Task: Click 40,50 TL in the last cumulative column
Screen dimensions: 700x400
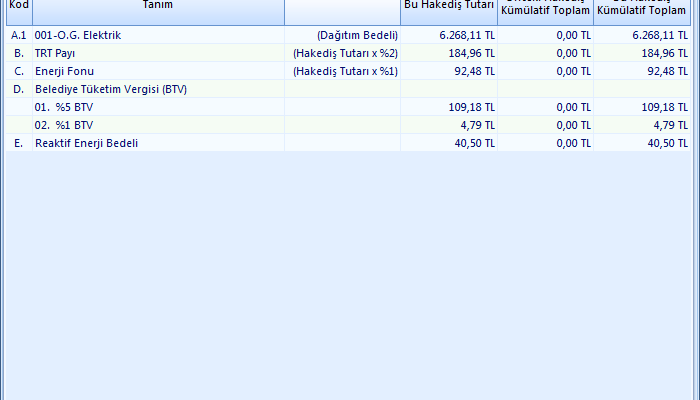Action: click(x=664, y=143)
